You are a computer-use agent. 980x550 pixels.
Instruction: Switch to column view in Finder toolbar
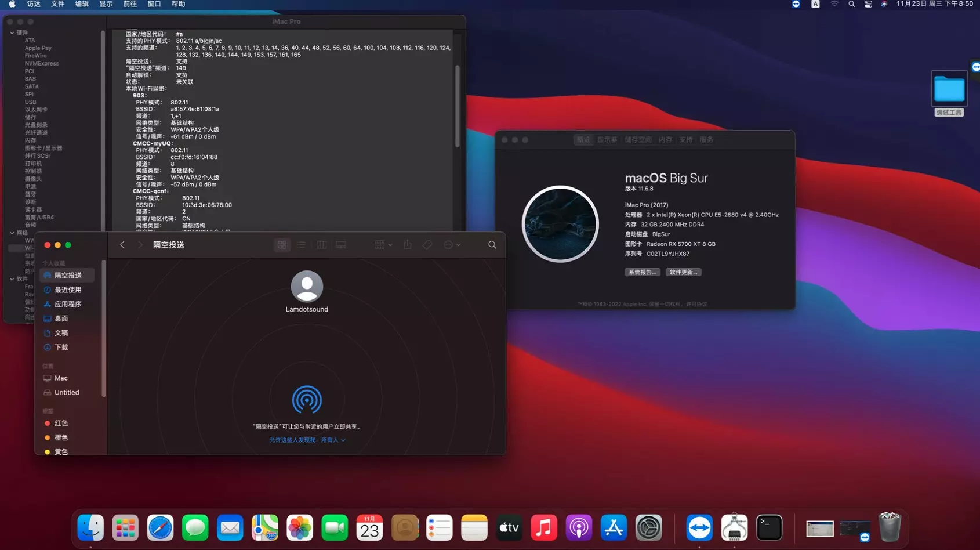click(x=321, y=244)
